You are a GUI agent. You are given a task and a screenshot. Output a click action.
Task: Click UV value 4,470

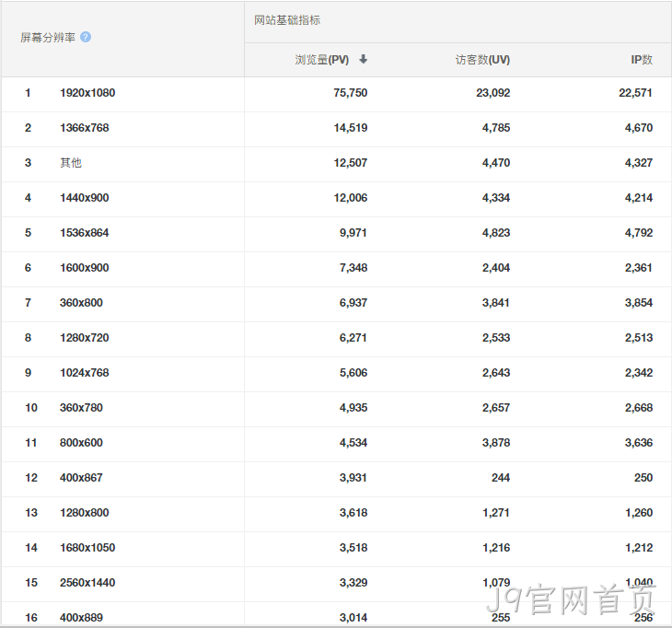(x=496, y=163)
